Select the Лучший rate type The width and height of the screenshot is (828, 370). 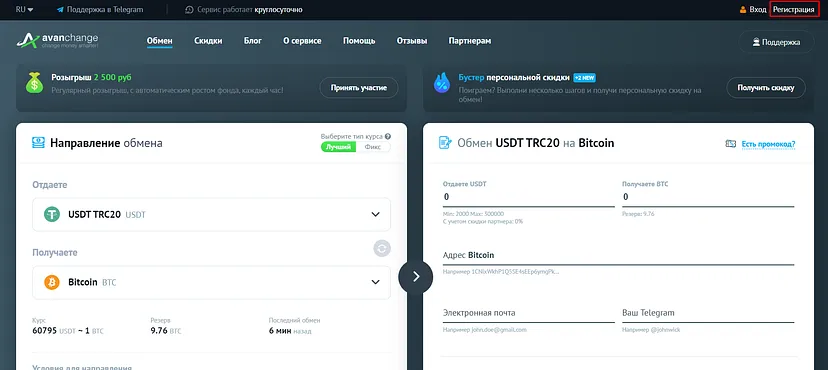[x=338, y=147]
